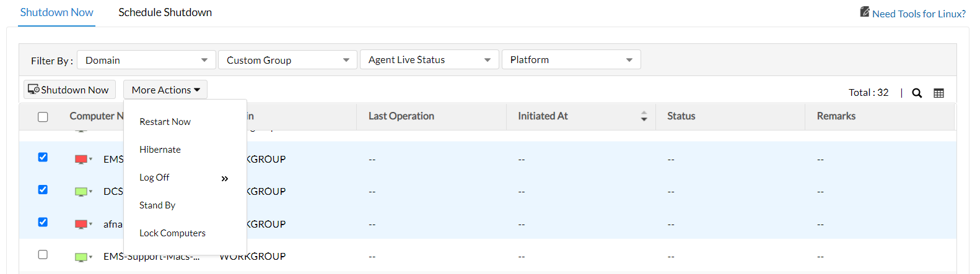Open Need Tools for Linux link
Screen dimensions: 980x274
919,14
